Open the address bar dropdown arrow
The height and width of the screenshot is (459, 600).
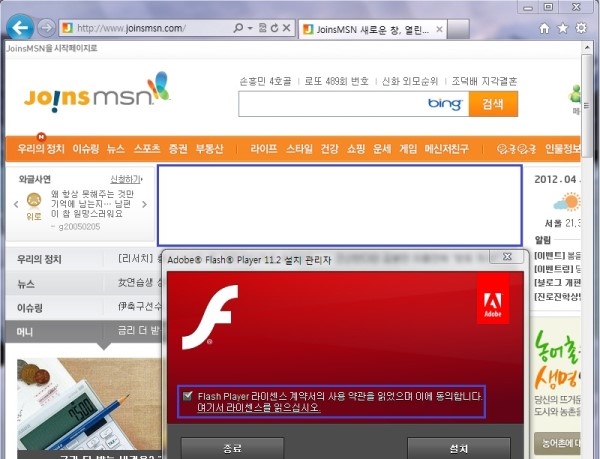[x=249, y=28]
